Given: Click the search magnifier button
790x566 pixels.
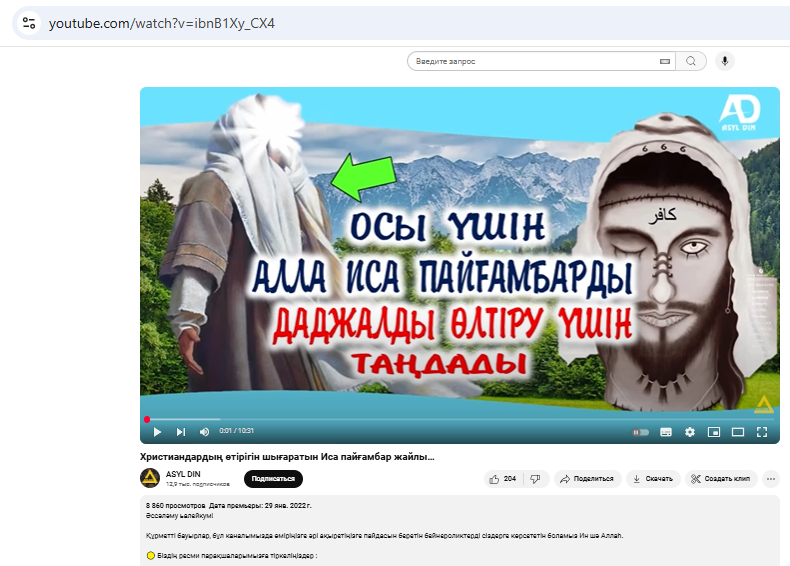Looking at the screenshot, I should [690, 61].
